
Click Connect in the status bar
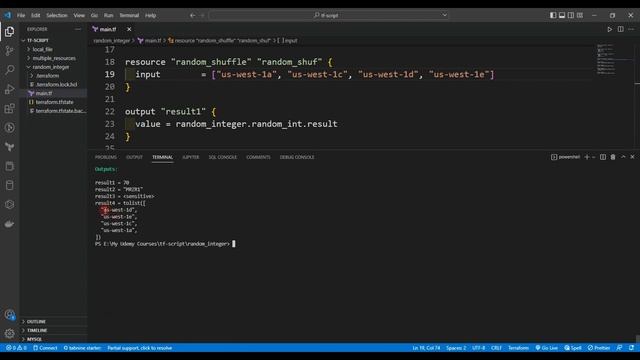point(45,348)
